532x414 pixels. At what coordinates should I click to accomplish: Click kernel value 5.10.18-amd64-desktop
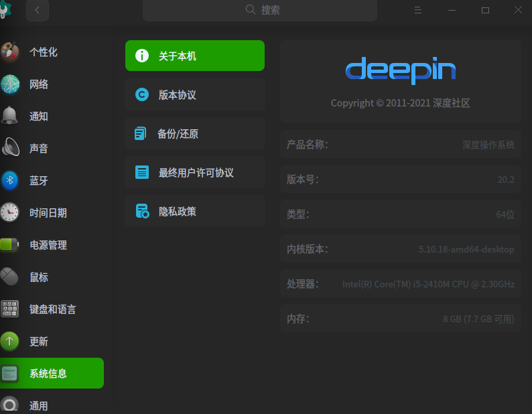coord(466,249)
